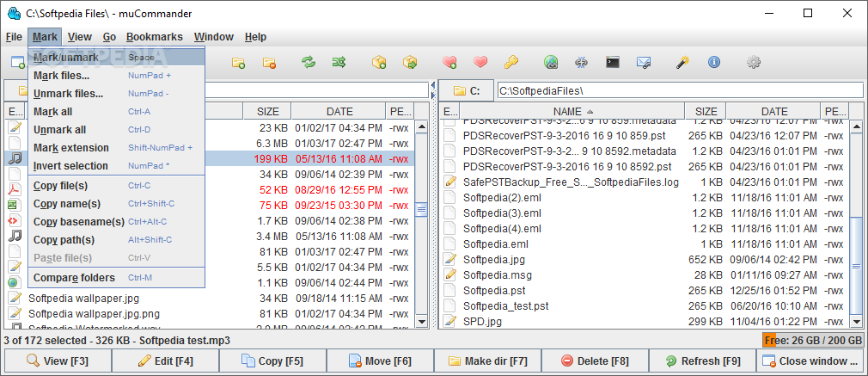
Task: Select Mark files... menu entry
Action: coord(117,76)
